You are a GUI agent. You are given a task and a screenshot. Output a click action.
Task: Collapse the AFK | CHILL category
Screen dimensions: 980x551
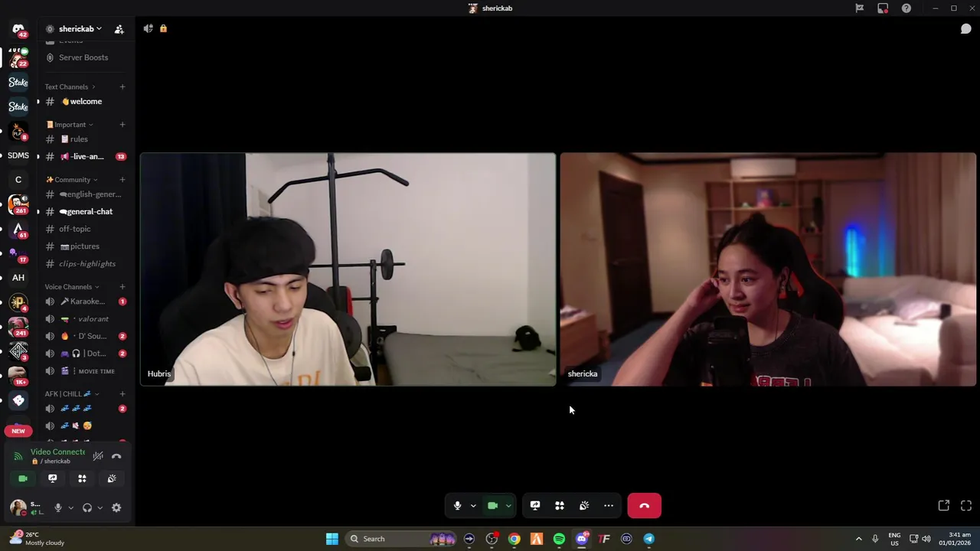pyautogui.click(x=72, y=394)
